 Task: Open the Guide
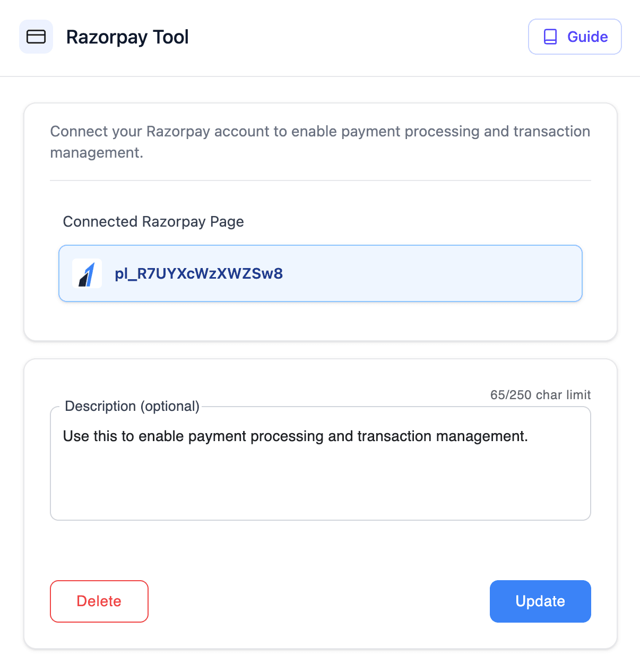pyautogui.click(x=575, y=37)
